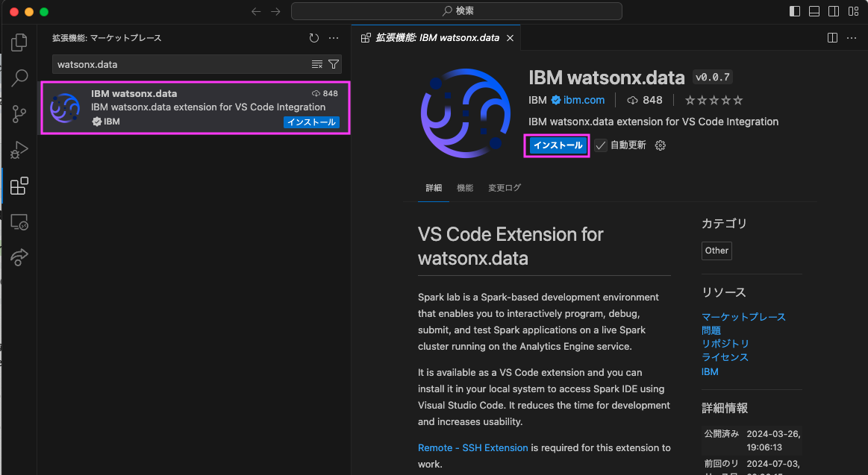Open the 問題 resource link
This screenshot has height=475, width=868.
711,330
